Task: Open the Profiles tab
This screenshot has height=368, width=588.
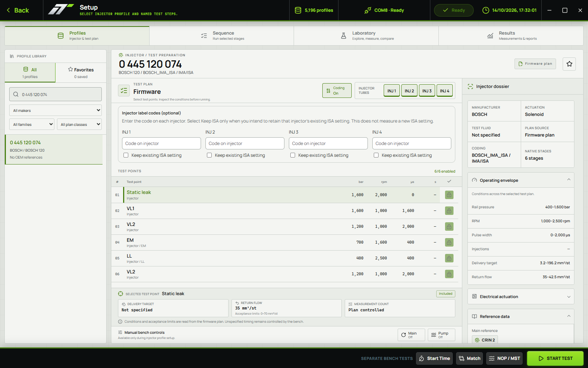Action: point(77,36)
